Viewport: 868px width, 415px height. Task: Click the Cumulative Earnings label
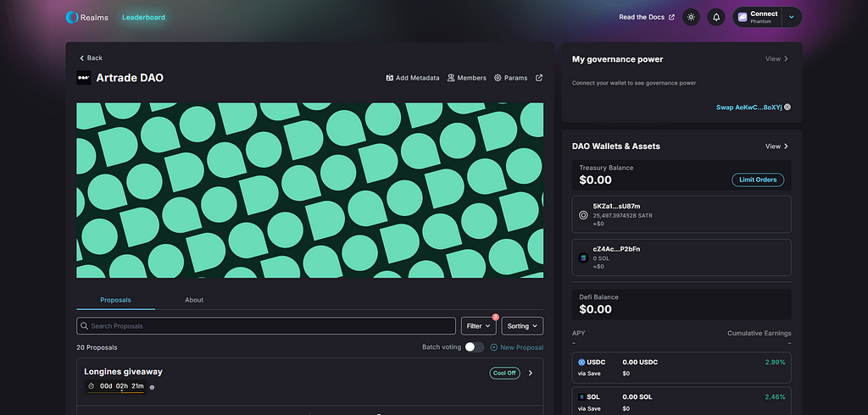759,333
